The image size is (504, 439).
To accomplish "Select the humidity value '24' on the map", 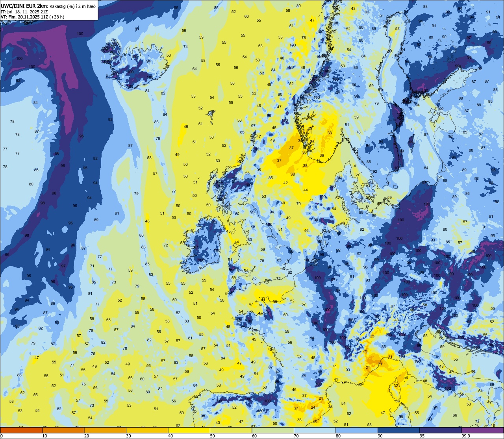I will (313, 408).
